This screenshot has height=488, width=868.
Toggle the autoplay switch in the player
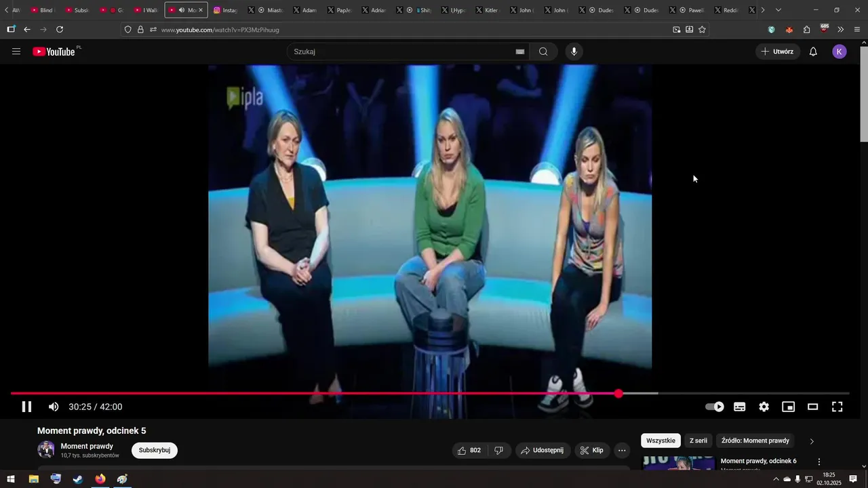(x=715, y=407)
